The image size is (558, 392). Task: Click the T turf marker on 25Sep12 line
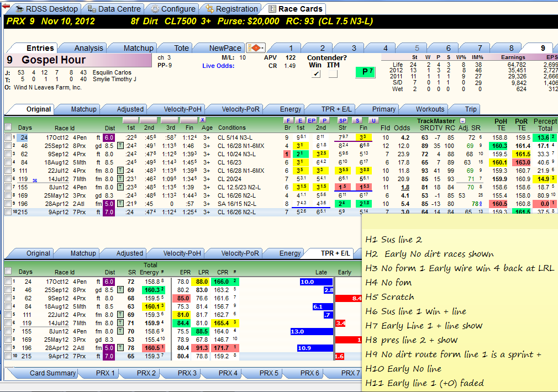(120, 146)
